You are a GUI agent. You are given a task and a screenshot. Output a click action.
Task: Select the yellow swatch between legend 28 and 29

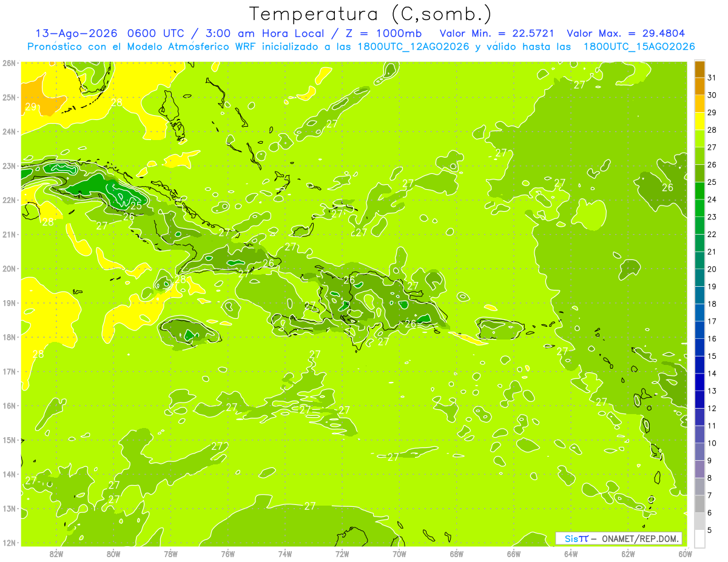pyautogui.click(x=699, y=121)
